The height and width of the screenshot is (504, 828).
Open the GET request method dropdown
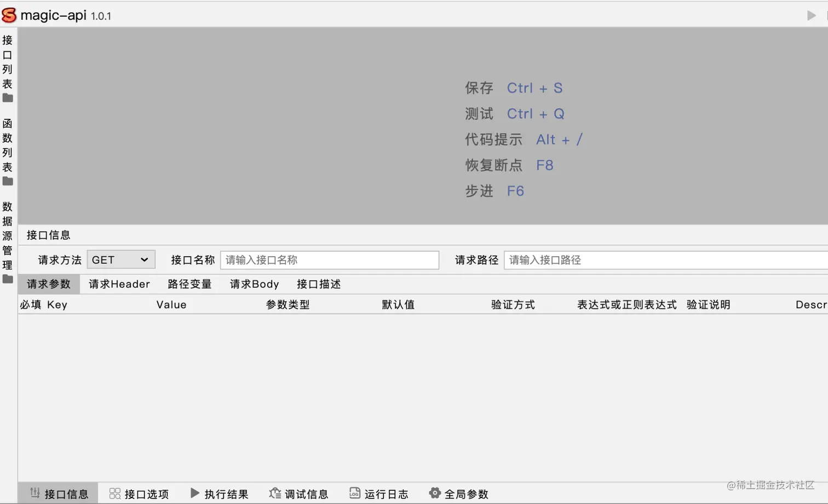[x=120, y=260]
